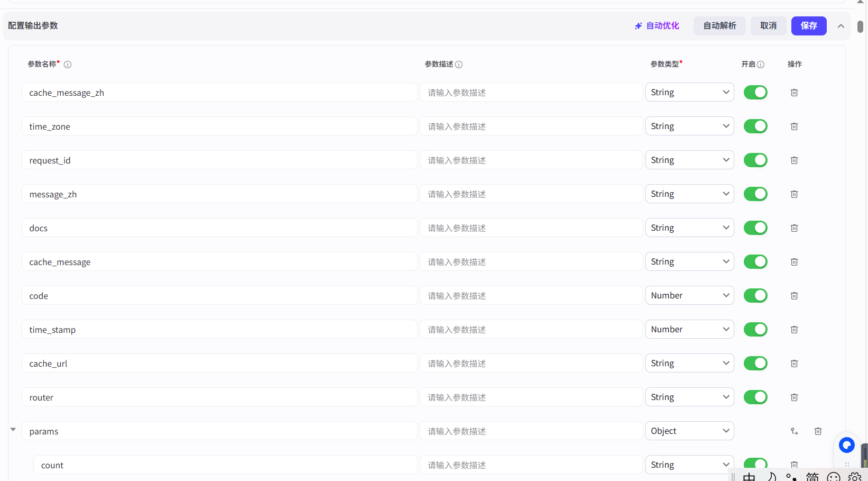Image resolution: width=868 pixels, height=481 pixels.
Task: Add child parameter to params object
Action: (x=794, y=431)
